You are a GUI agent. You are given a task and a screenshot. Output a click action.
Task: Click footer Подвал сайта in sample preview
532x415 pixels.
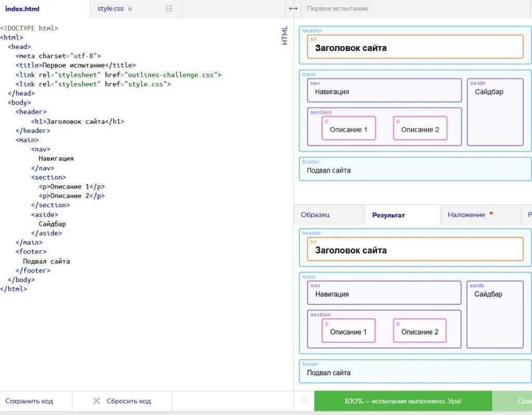coord(416,169)
